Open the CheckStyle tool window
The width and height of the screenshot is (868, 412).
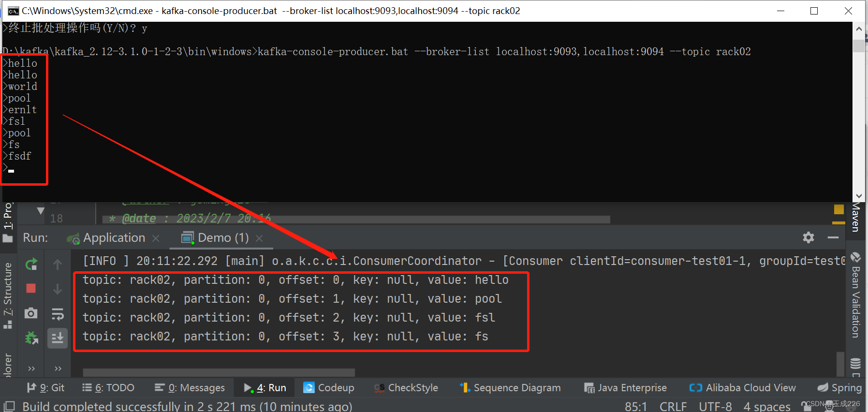[x=406, y=388]
